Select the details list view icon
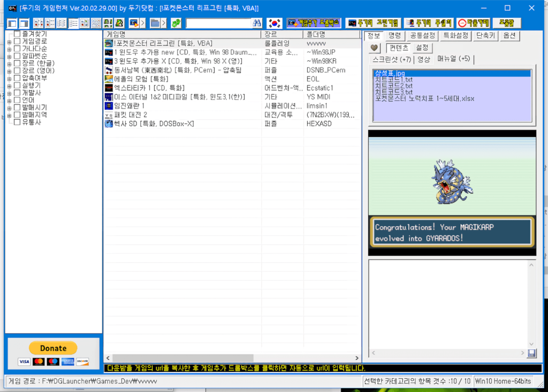The image size is (548, 392). tap(73, 24)
